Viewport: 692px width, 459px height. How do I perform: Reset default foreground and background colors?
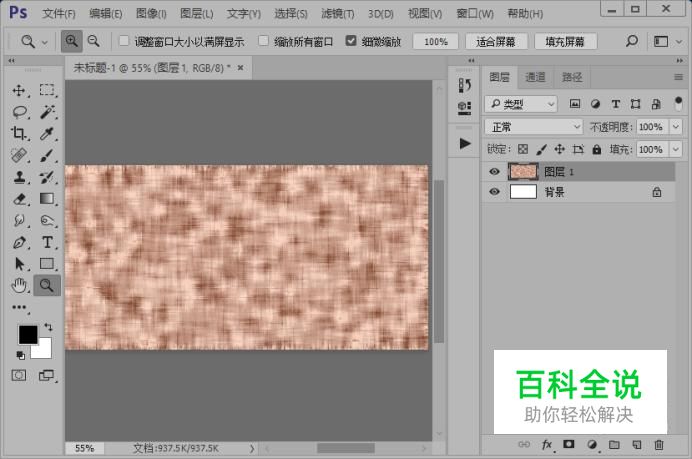[20, 355]
